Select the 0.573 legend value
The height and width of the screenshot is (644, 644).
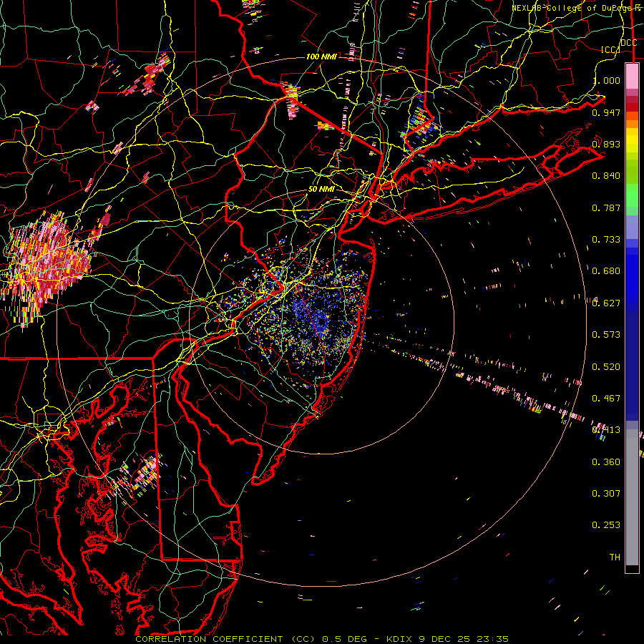pos(606,335)
